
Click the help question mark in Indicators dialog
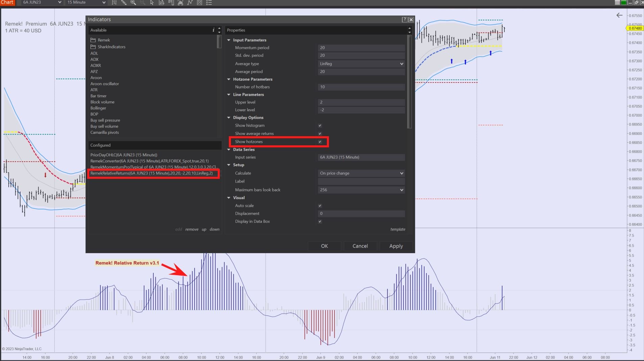tap(404, 20)
